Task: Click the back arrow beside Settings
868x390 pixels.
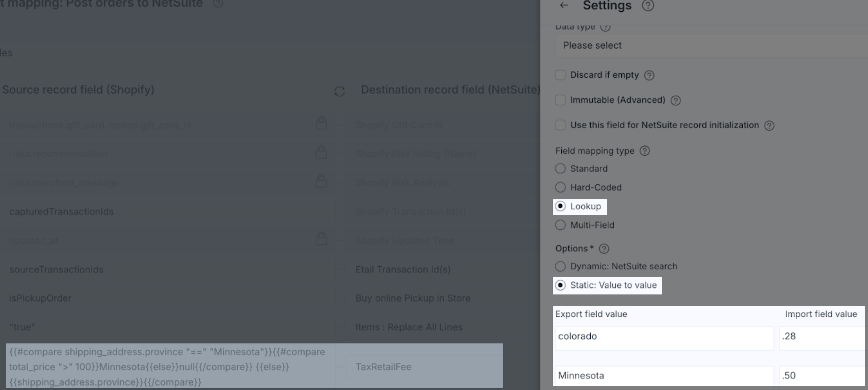Action: click(564, 5)
